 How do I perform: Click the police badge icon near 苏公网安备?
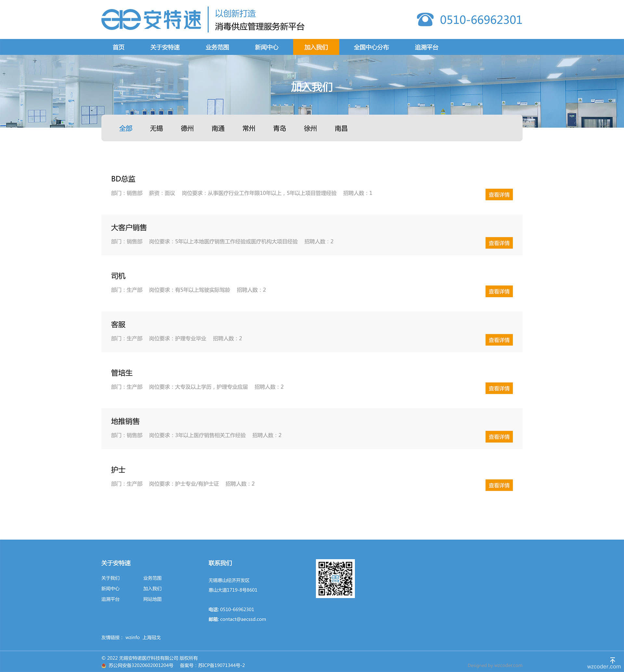(x=104, y=666)
